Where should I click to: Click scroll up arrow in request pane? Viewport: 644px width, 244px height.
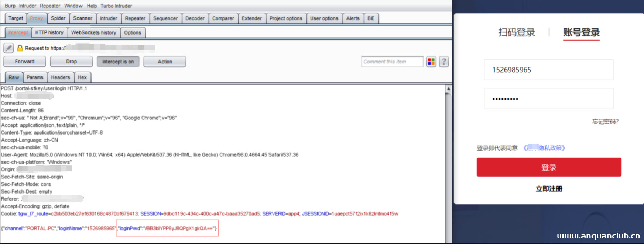tap(448, 89)
